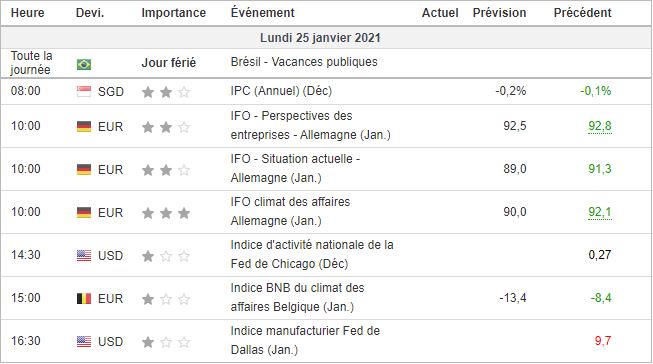Image resolution: width=653 pixels, height=364 pixels.
Task: Click the Prévision column header
Action: [x=499, y=12]
